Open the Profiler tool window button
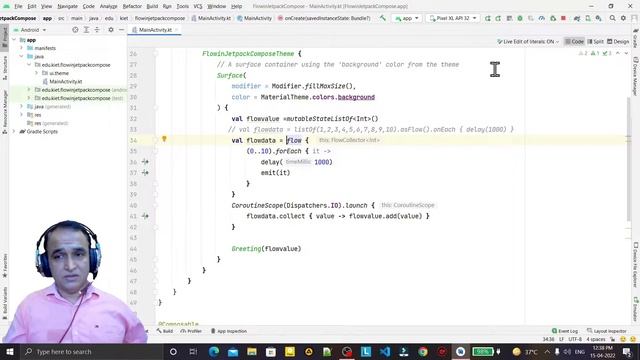The height and width of the screenshot is (360, 640). click(x=191, y=331)
